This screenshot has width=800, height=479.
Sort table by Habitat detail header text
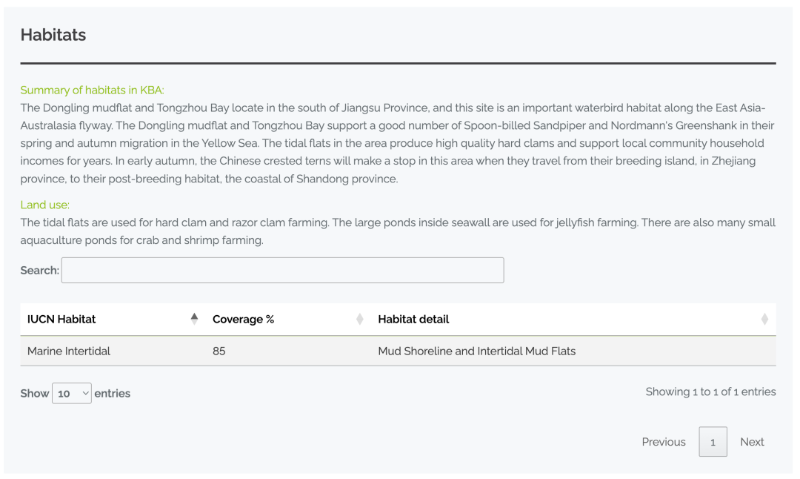coord(413,319)
